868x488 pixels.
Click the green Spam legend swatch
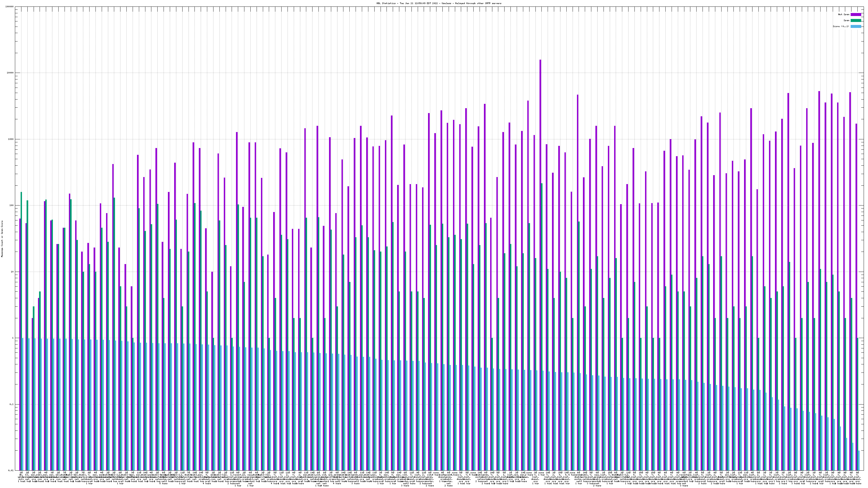tap(856, 21)
